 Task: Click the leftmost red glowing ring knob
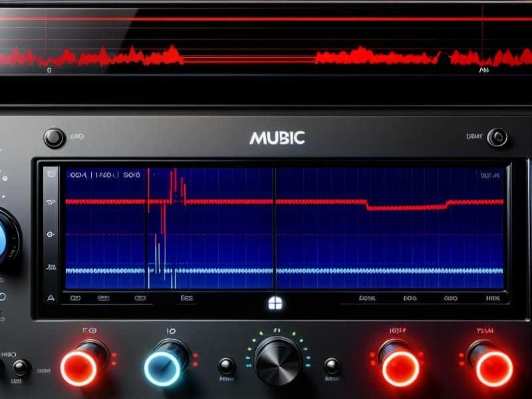80,366
